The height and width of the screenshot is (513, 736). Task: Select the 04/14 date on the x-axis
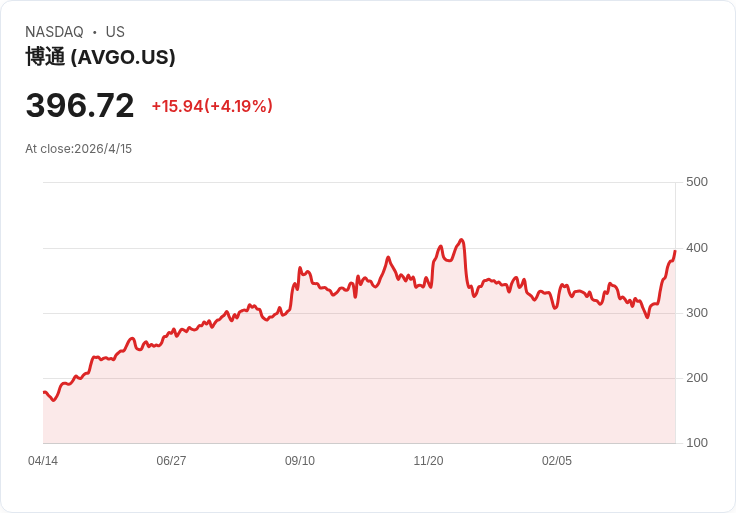[43, 461]
